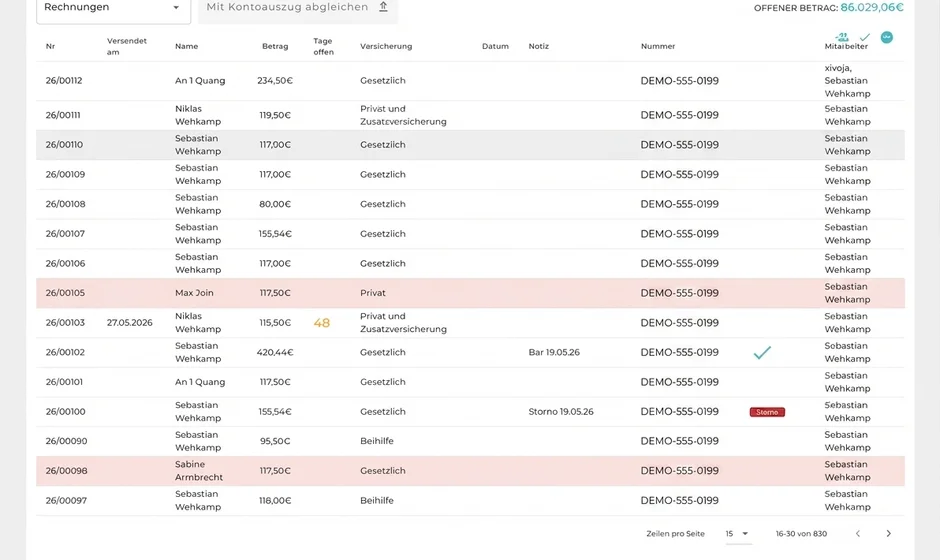Viewport: 940px width, 560px height.
Task: Sort by the Tage offen column header
Action: (x=323, y=46)
